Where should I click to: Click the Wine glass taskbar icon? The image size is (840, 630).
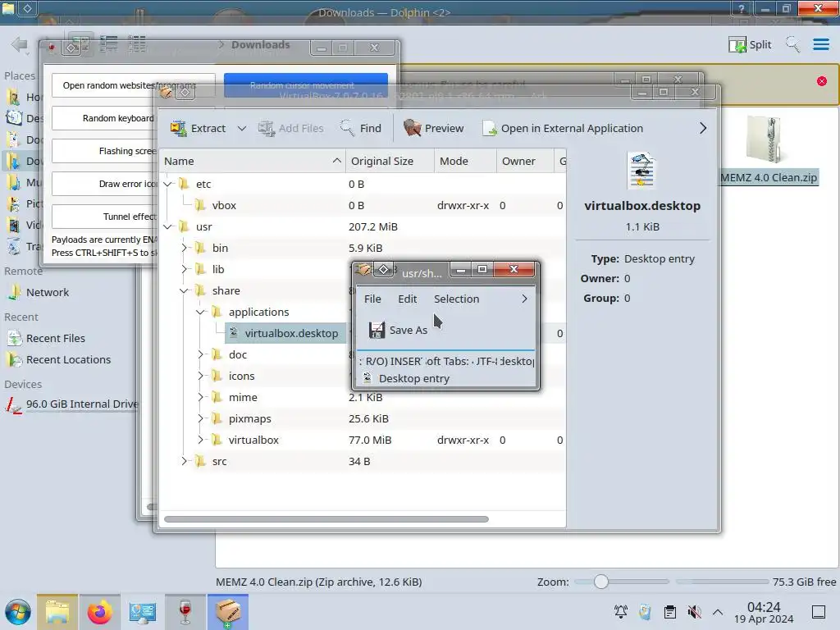(185, 612)
